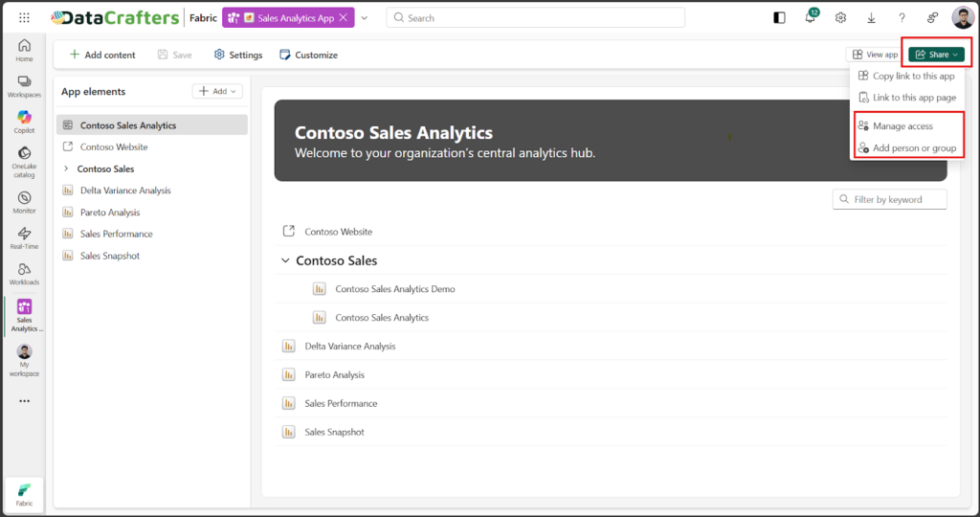Viewport: 980px width, 517px height.
Task: Select Copy link to this app
Action: coord(913,76)
